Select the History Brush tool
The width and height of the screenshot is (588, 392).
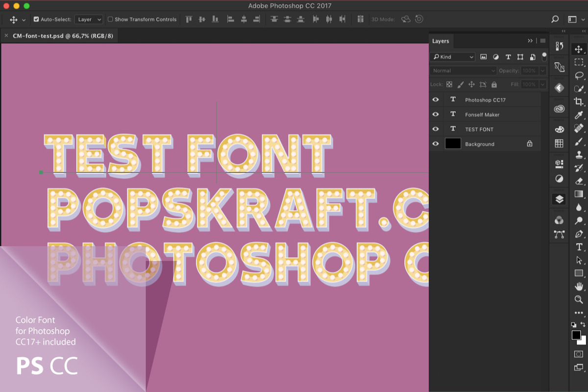(x=579, y=168)
